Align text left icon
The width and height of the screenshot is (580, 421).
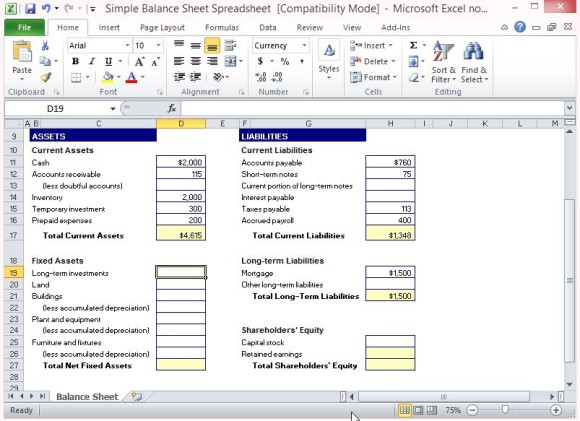179,61
